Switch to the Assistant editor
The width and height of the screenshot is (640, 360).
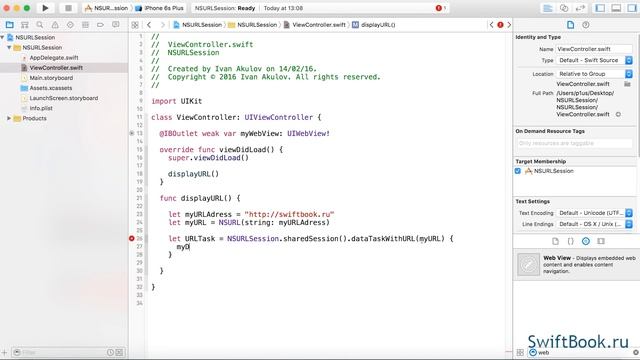[564, 8]
